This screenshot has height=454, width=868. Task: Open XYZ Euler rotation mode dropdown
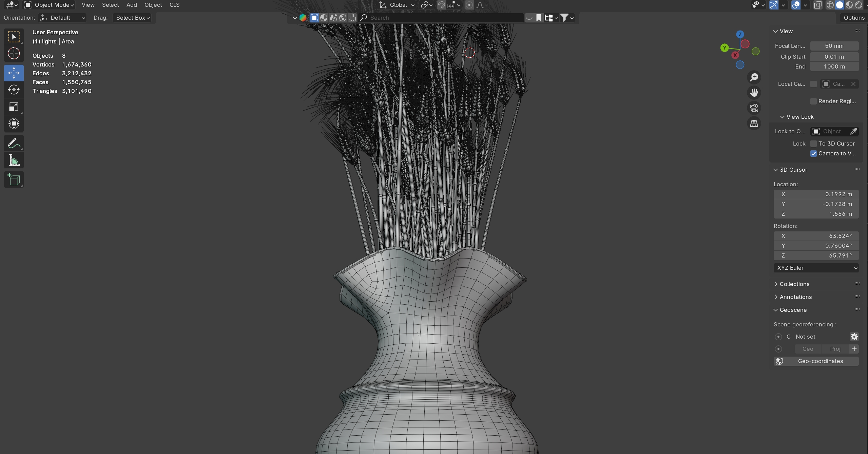pos(816,268)
